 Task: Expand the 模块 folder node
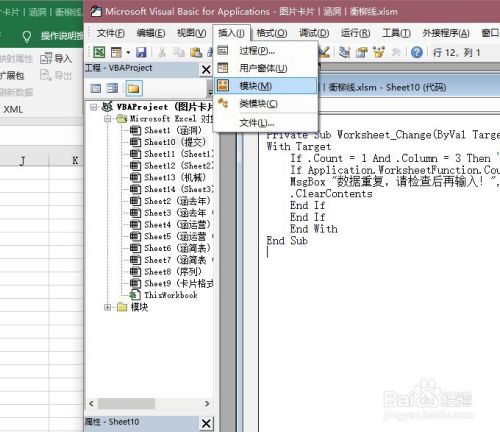(107, 307)
